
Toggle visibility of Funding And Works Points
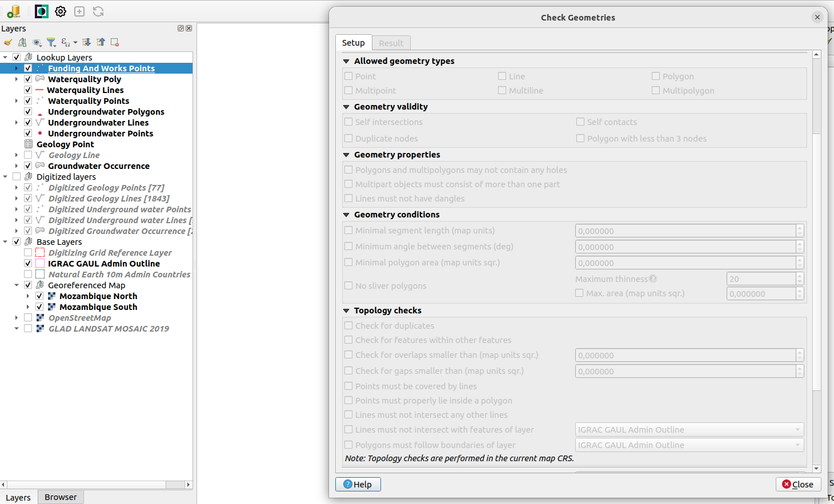28,68
